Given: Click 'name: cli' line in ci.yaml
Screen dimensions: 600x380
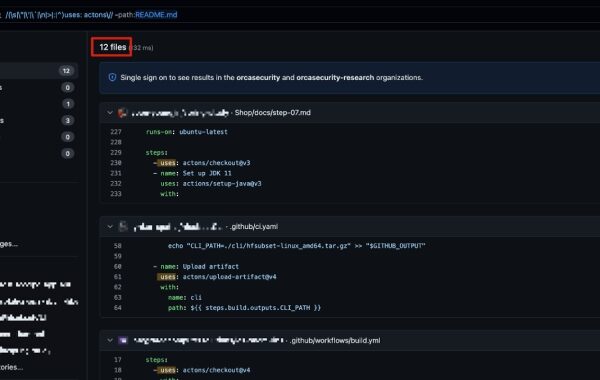Looking at the screenshot, I should point(184,298).
